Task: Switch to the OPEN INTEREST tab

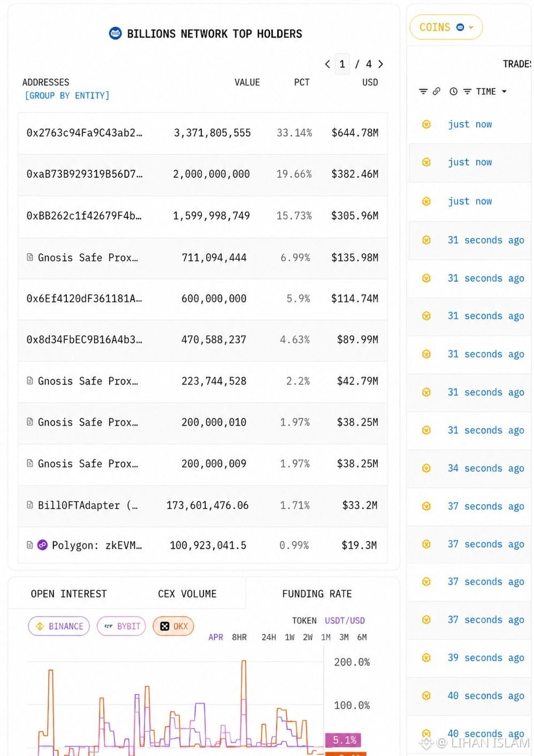Action: [68, 594]
